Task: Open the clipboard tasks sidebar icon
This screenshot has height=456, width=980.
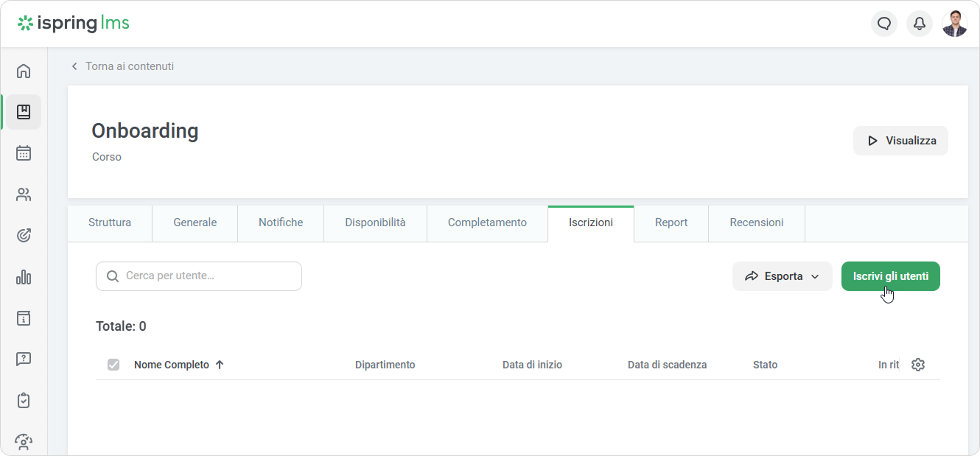Action: tap(24, 400)
